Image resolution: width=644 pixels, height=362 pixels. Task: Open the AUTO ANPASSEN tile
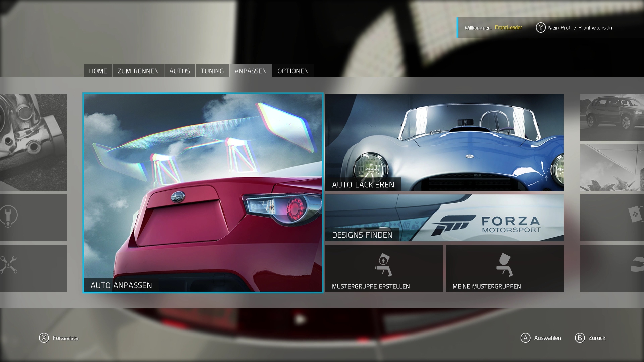click(x=203, y=193)
